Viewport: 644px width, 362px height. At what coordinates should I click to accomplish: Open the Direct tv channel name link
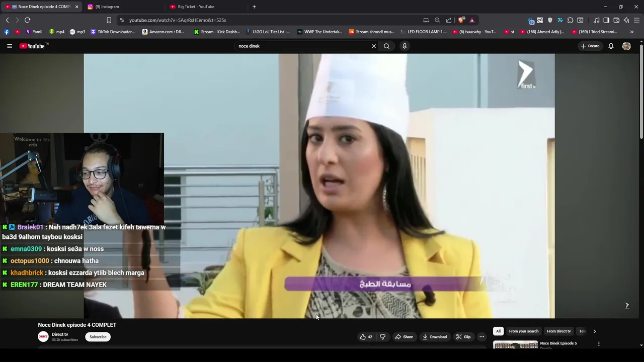coord(60,334)
